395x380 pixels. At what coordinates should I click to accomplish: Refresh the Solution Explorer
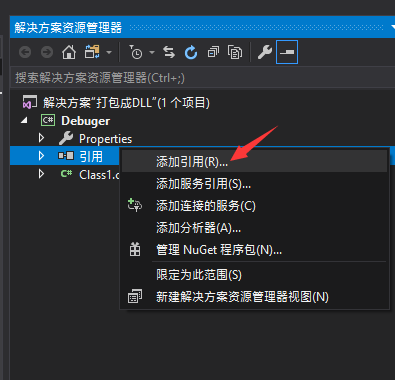[191, 52]
